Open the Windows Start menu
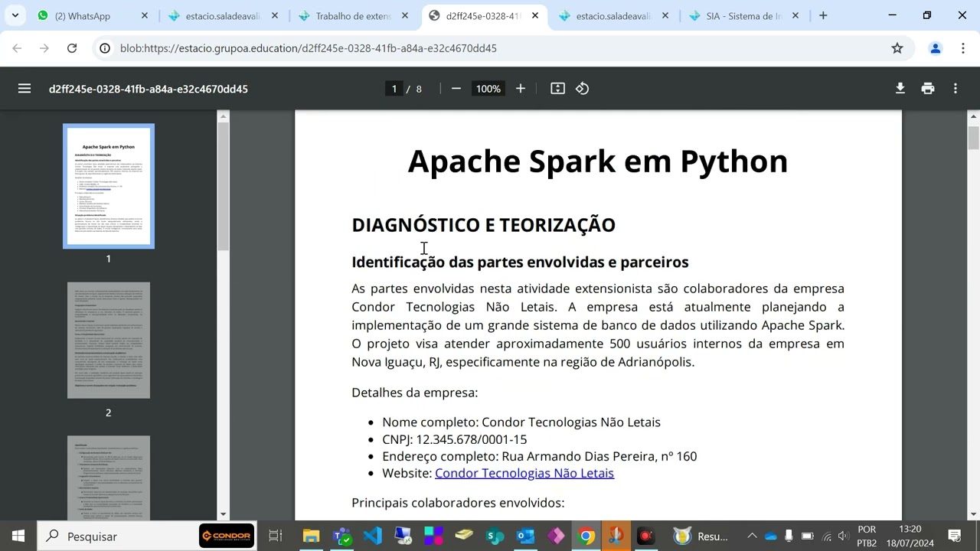The image size is (980, 551). click(18, 536)
